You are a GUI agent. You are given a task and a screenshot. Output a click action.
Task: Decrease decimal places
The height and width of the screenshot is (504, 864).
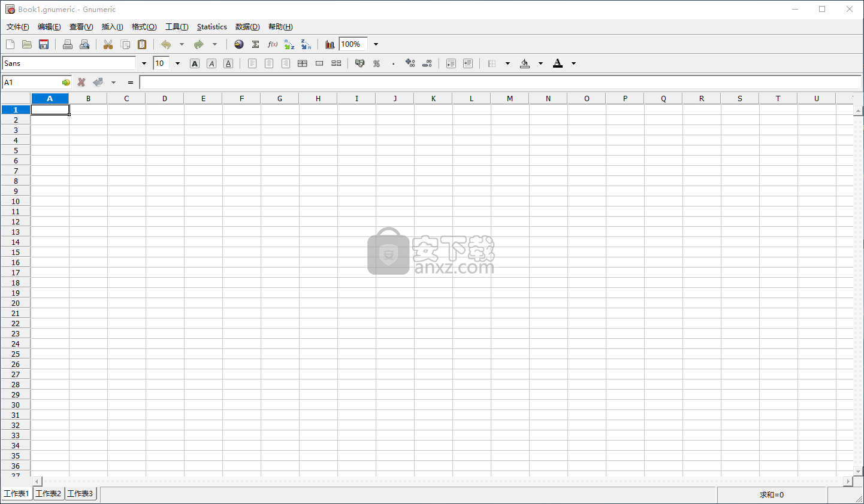coord(427,63)
